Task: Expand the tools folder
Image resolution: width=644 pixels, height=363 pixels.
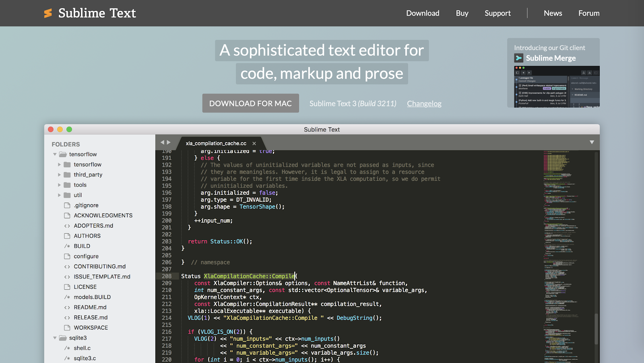Action: pos(59,185)
